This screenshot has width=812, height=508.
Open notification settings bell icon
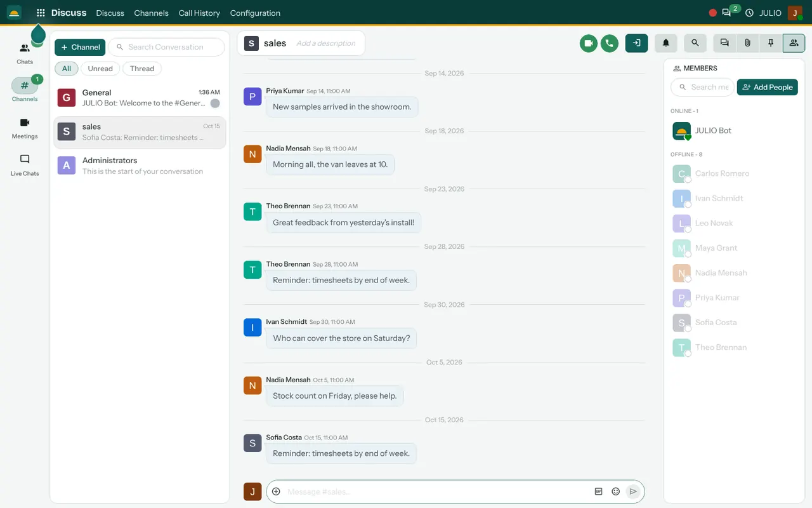[x=666, y=43]
